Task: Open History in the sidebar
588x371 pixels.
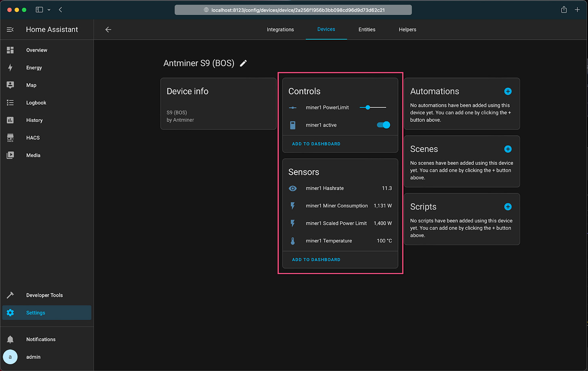Action: pos(47,120)
